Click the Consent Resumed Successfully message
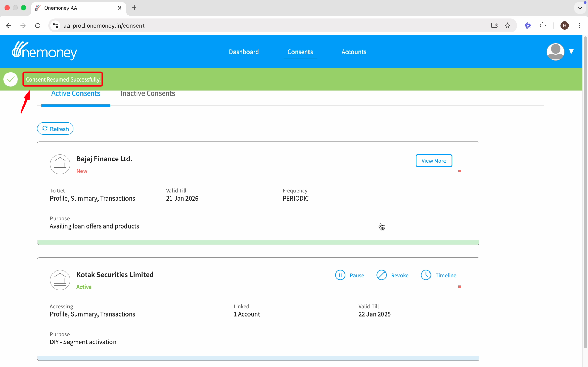The height and width of the screenshot is (367, 588). 63,79
